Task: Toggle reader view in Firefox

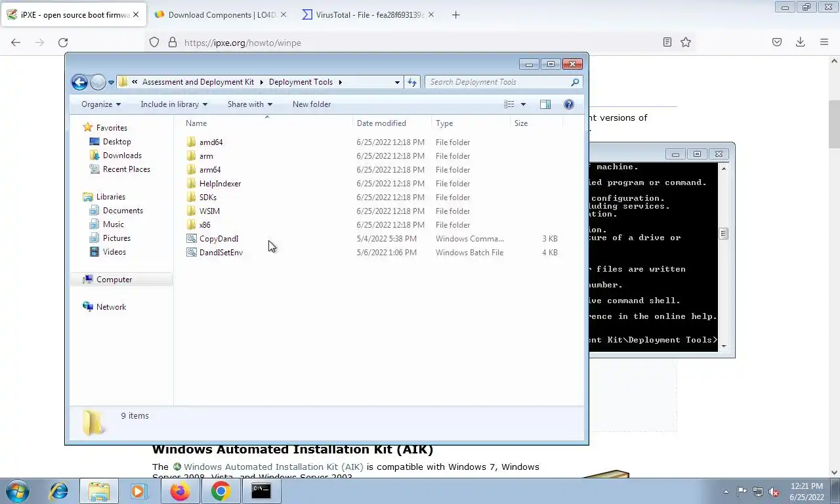Action: click(667, 43)
